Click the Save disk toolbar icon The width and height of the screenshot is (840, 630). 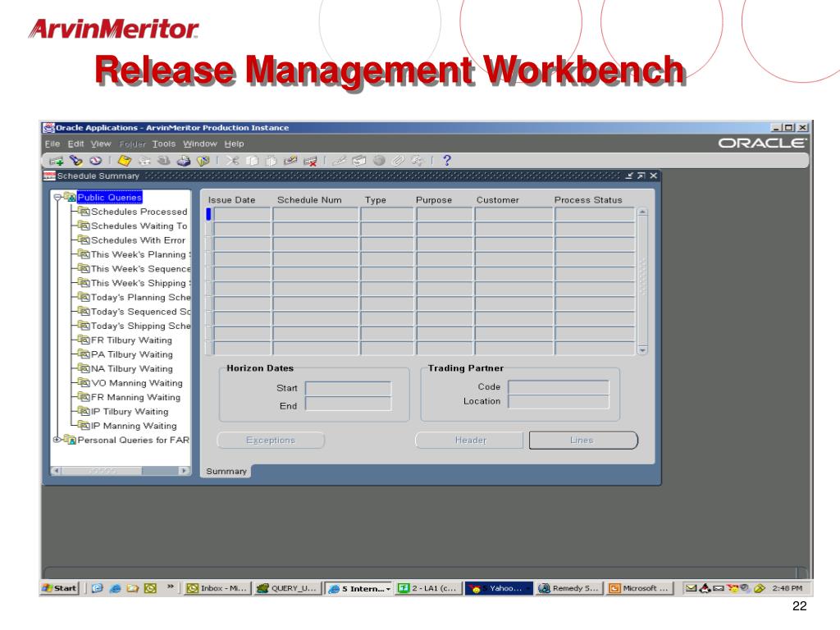125,161
